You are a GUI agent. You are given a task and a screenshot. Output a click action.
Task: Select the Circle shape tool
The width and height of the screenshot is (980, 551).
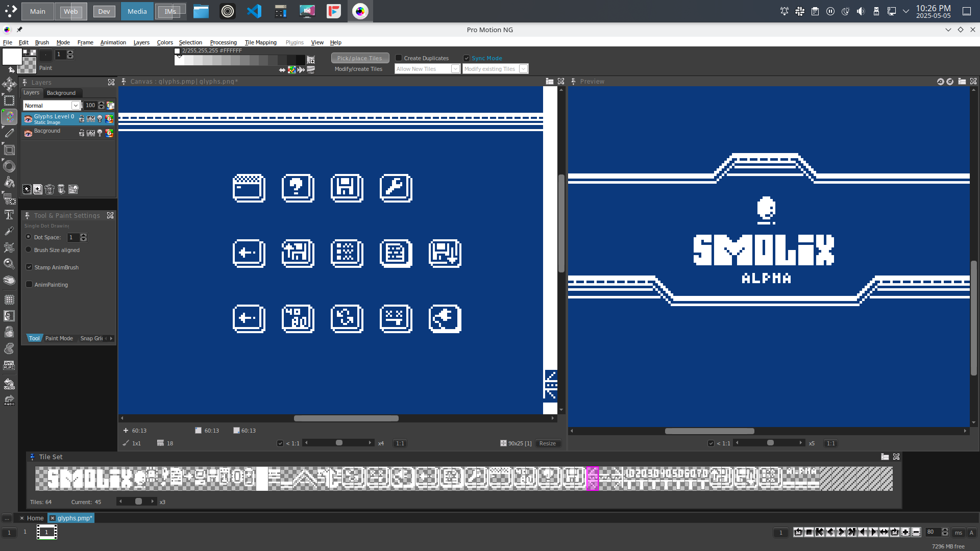9,166
